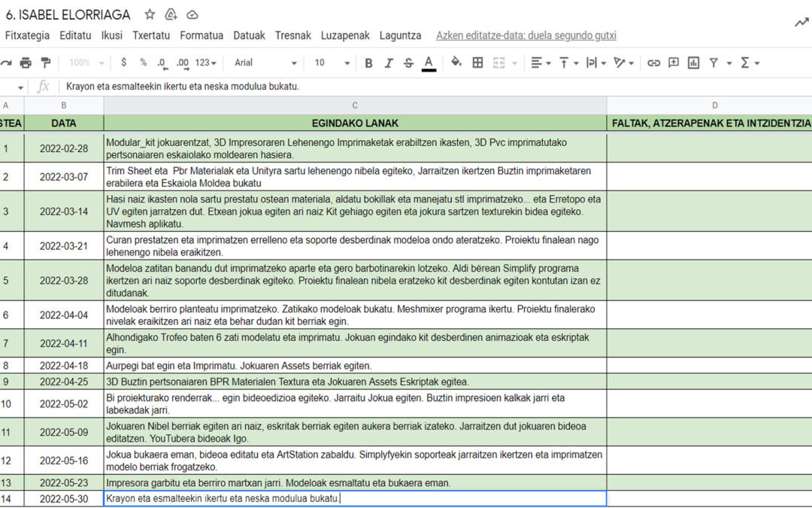812x508 pixels.
Task: Expand the name box dropdown arrow
Action: click(20, 87)
